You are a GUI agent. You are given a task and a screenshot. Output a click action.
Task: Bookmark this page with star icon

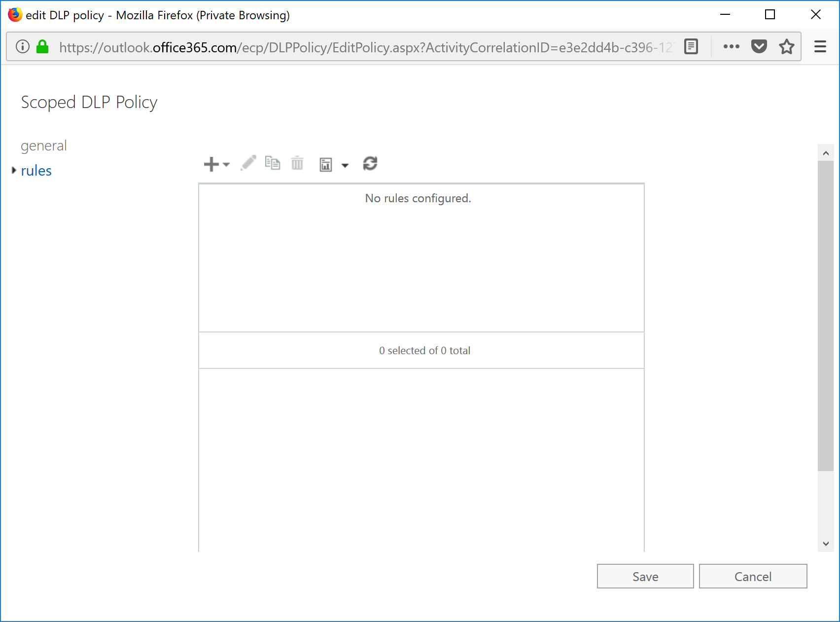coord(786,47)
